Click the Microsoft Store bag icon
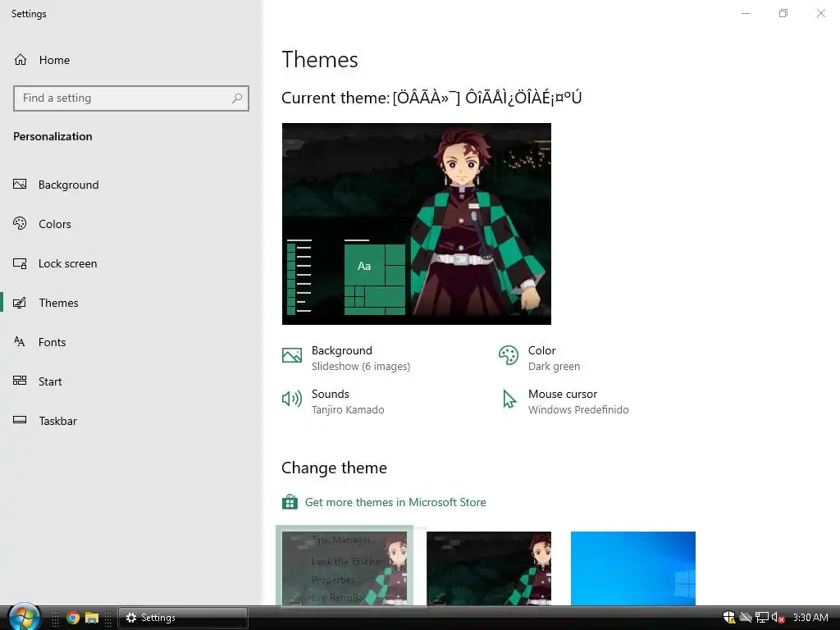 [x=290, y=502]
